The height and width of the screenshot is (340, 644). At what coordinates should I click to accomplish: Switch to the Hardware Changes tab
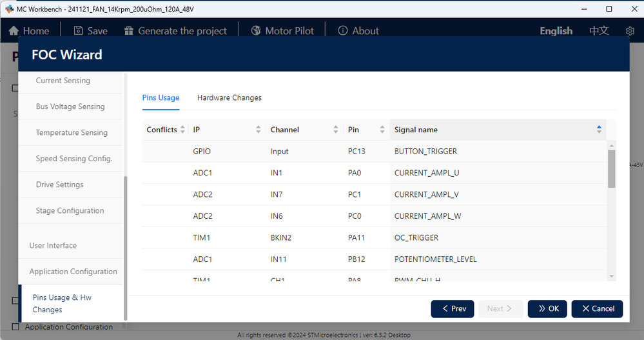(x=229, y=98)
